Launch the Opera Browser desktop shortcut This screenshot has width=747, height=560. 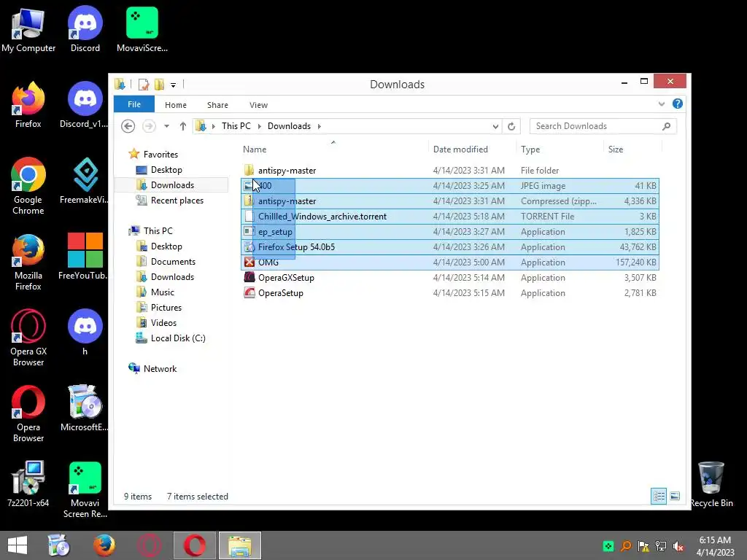(x=28, y=414)
